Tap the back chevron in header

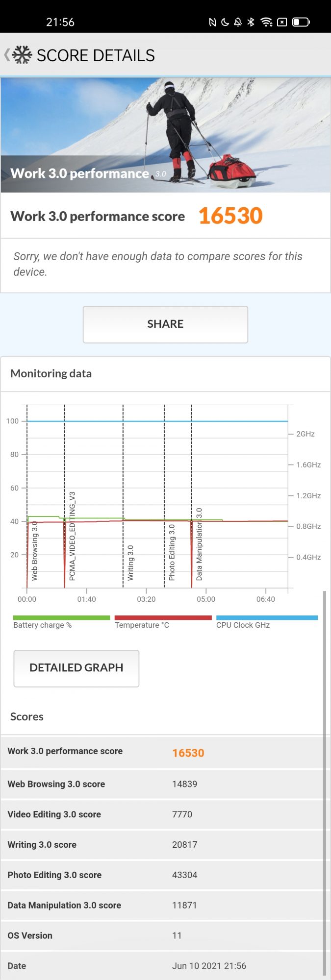pos(6,55)
